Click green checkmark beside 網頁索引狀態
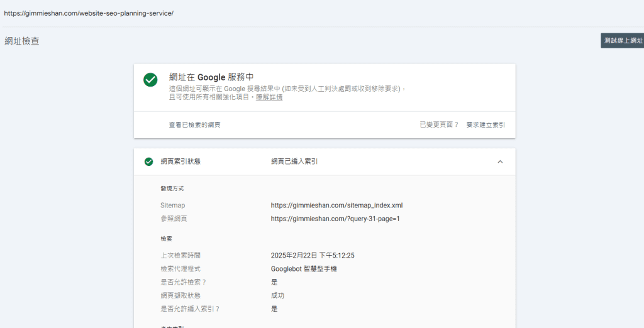The height and width of the screenshot is (328, 644). [148, 161]
